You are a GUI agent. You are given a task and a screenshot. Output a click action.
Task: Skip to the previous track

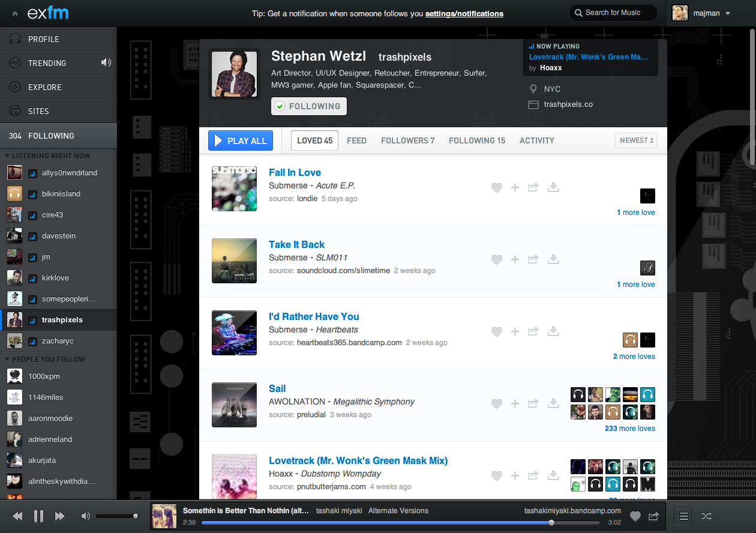(18, 516)
